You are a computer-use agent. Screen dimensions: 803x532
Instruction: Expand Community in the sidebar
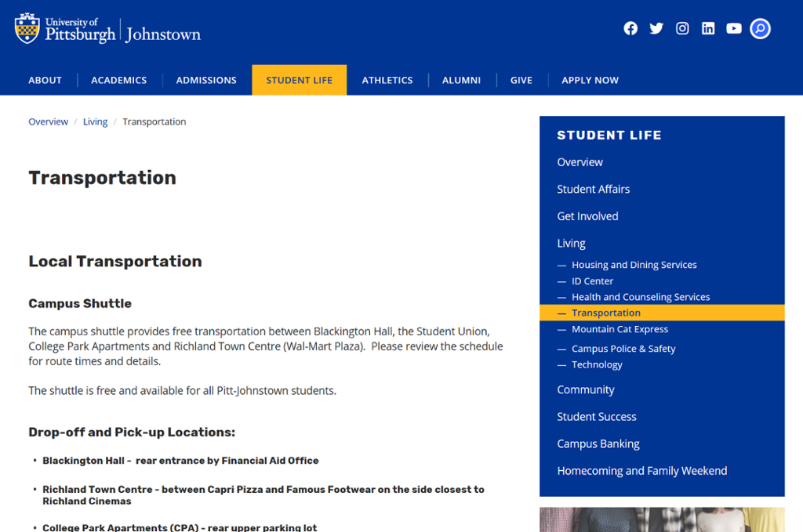(585, 389)
